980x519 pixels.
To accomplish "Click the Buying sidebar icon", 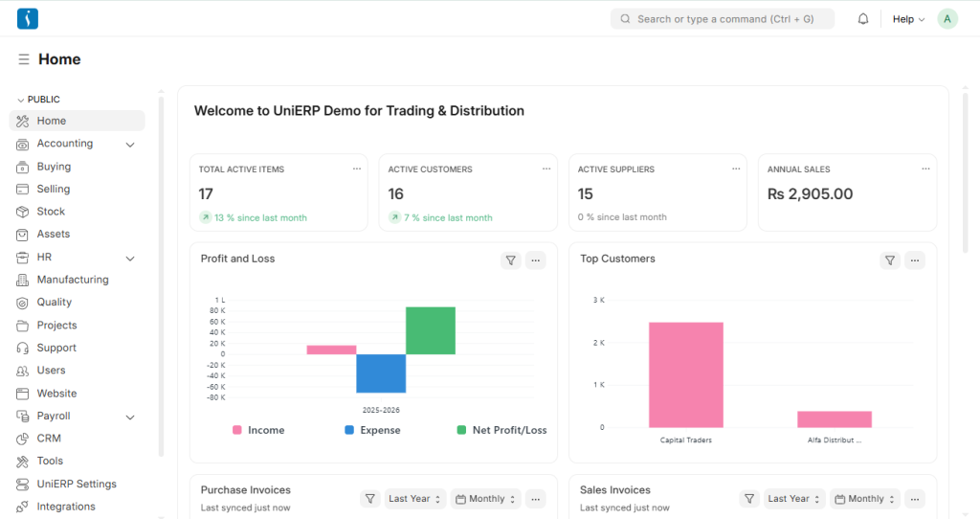I will 23,167.
